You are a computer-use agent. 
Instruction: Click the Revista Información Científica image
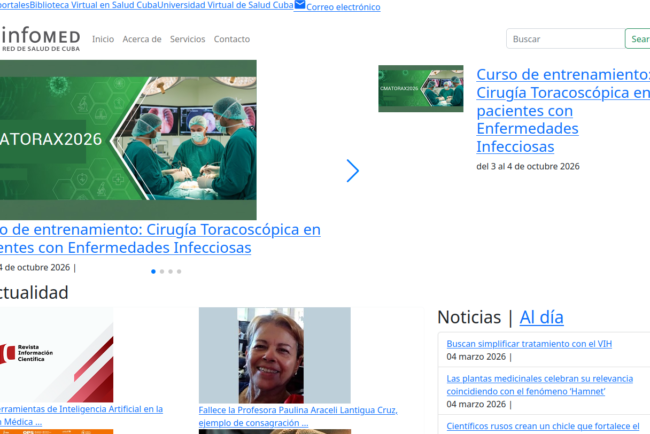[56, 354]
